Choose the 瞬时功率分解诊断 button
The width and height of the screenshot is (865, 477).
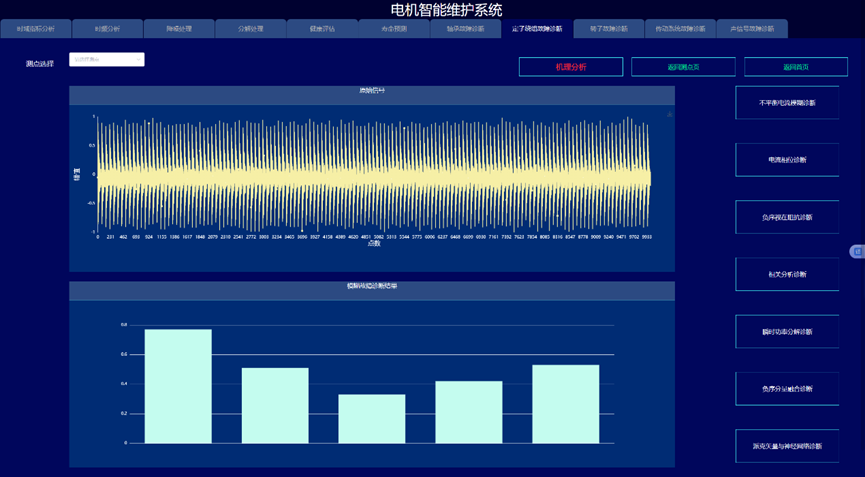click(x=787, y=332)
